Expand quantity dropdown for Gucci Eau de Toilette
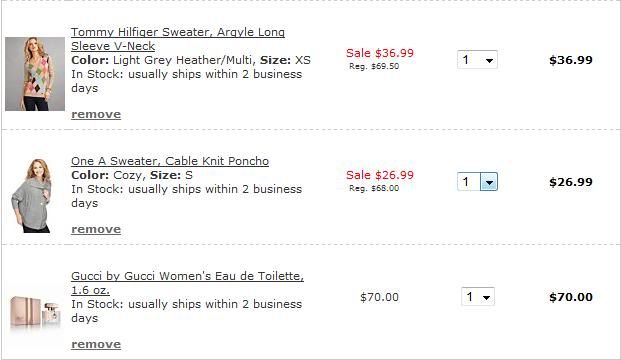The width and height of the screenshot is (621, 360). pyautogui.click(x=478, y=297)
